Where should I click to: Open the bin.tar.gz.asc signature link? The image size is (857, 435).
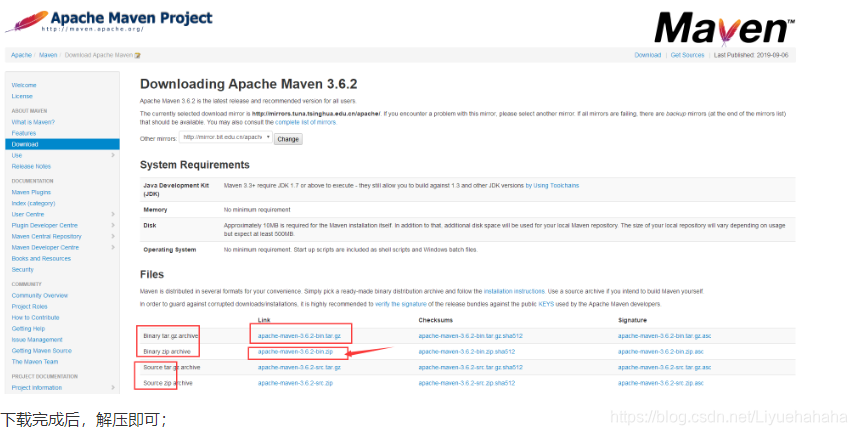pos(665,336)
